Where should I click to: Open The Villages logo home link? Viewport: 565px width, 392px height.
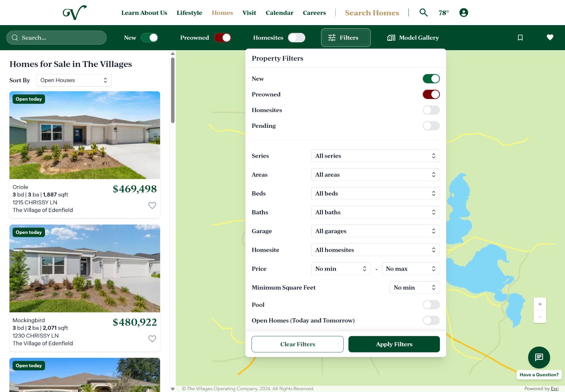click(x=75, y=13)
